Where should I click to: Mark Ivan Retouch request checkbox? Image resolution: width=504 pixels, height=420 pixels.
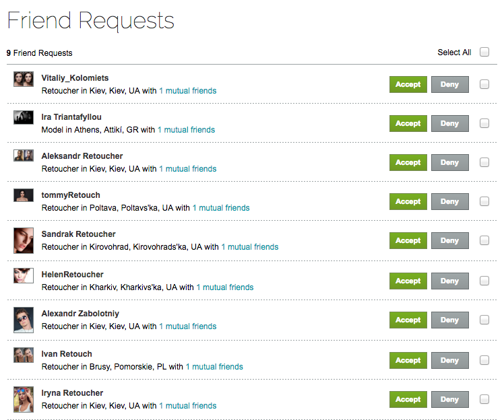(484, 360)
